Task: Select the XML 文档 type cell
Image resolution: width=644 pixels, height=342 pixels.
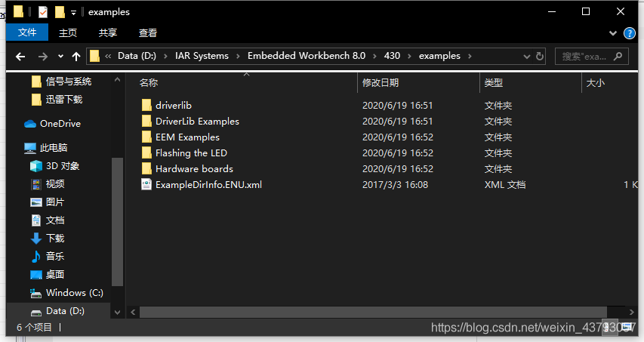Action: [505, 185]
